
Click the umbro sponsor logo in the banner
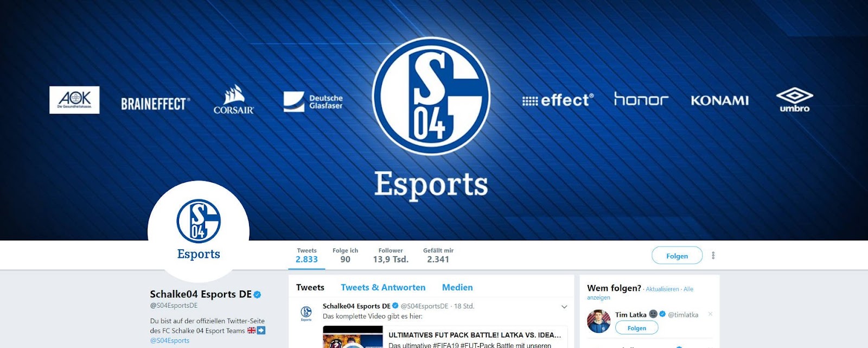click(794, 100)
